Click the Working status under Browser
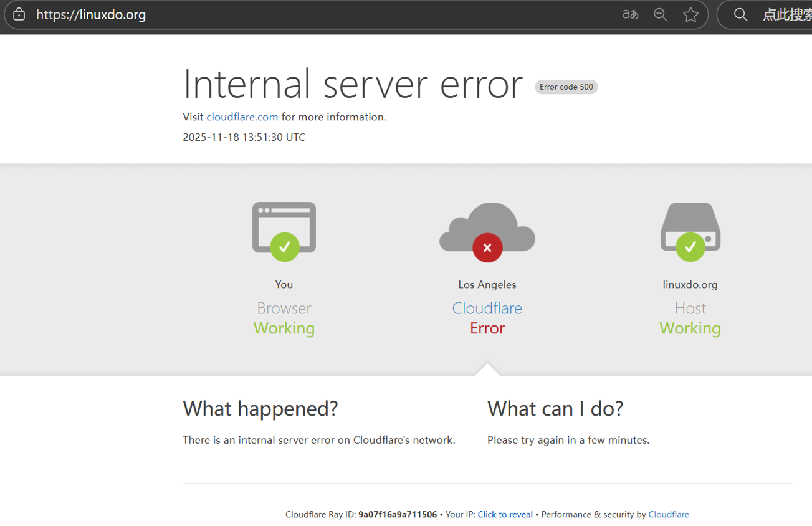Screen dimensions: 812x526 point(284,328)
